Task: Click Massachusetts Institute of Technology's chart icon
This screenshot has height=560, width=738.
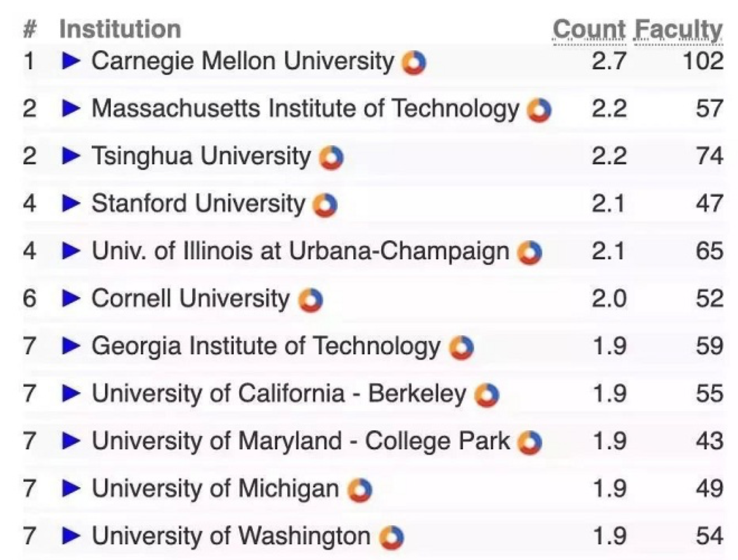Action: (540, 110)
